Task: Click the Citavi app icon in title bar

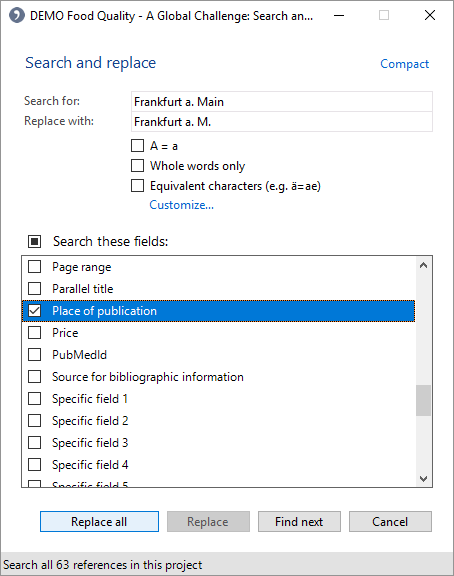Action: coord(17,16)
